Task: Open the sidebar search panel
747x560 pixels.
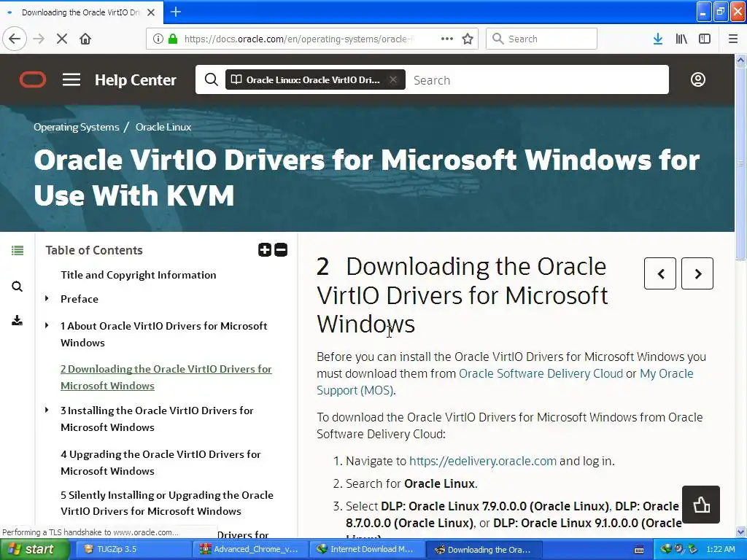Action: pos(18,287)
